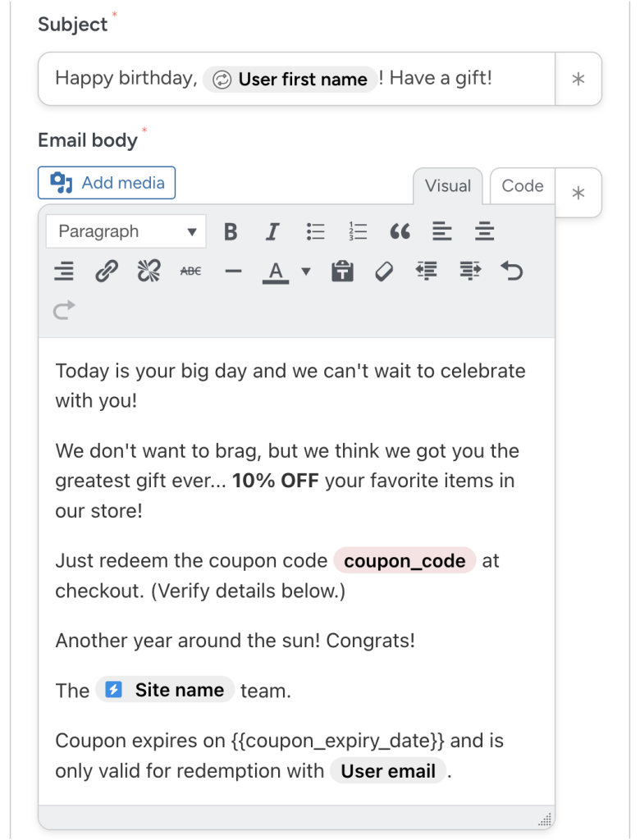
Task: Toggle bold formatting in the toolbar
Action: (231, 231)
